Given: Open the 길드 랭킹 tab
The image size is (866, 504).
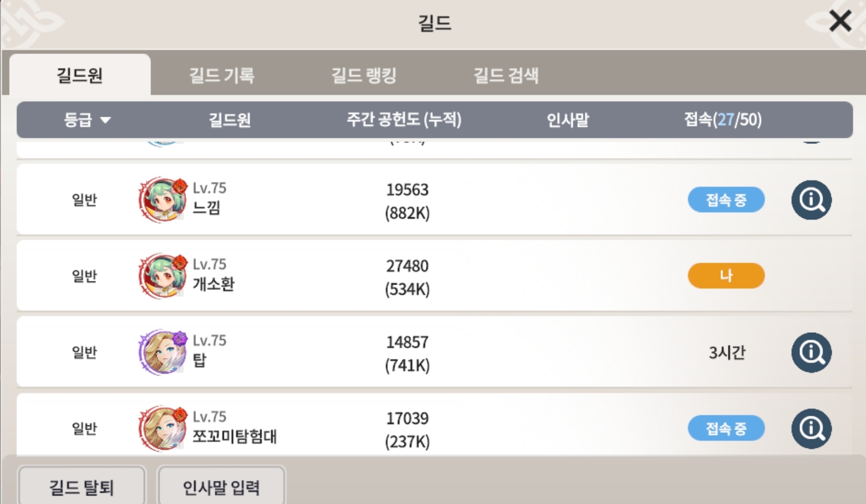Looking at the screenshot, I should [x=364, y=75].
